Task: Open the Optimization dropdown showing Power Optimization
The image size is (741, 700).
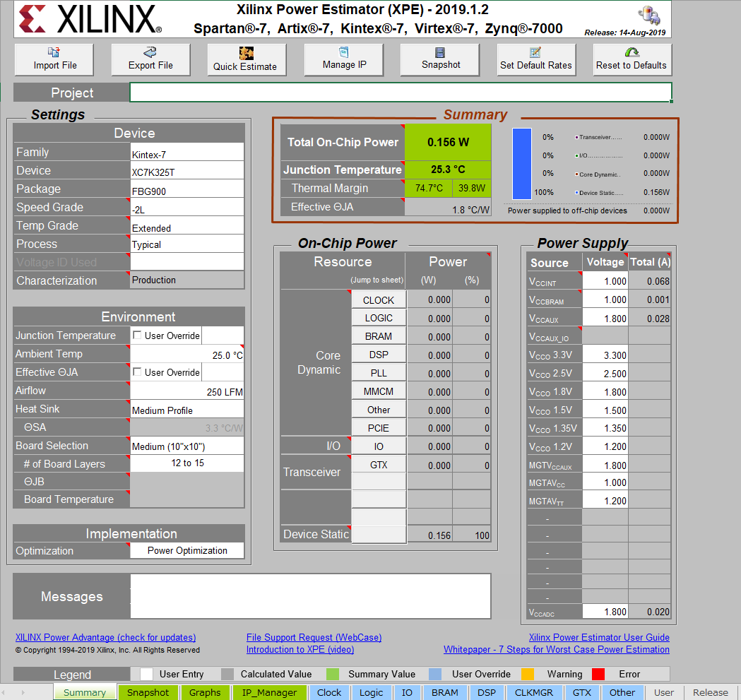Action: (x=187, y=551)
